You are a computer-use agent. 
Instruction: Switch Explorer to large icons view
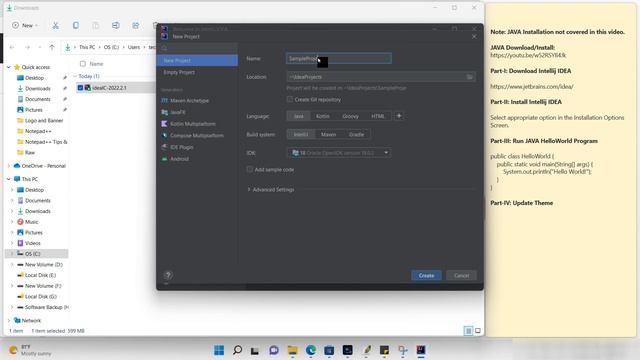tap(478, 331)
